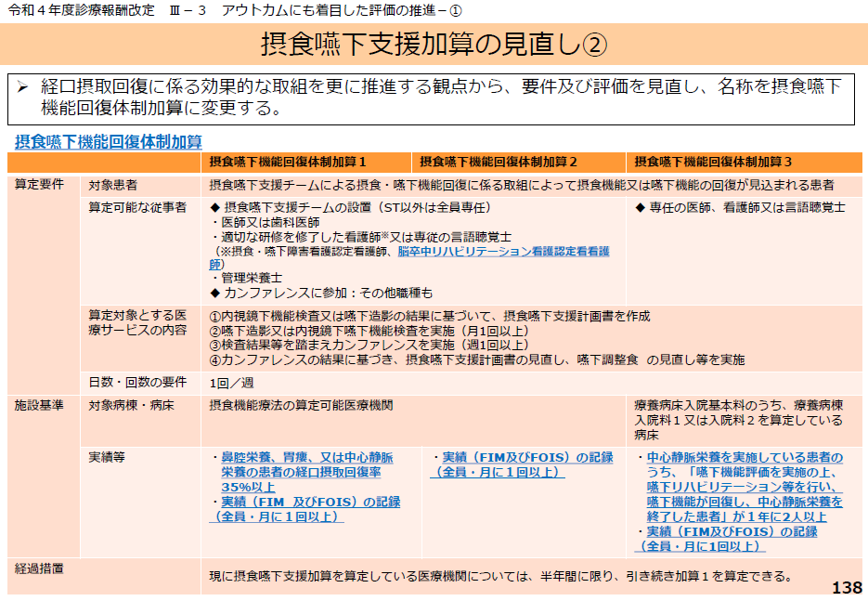Screen dimensions: 868x601
Task: Click the page number 138
Action: point(846,587)
